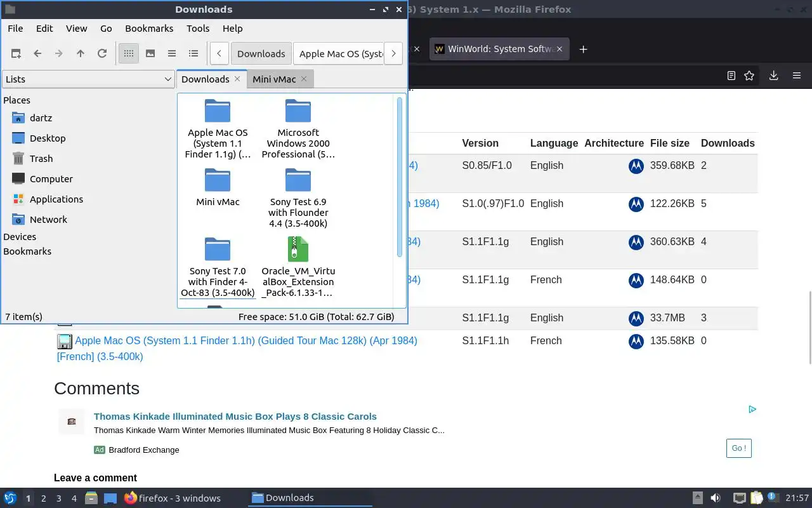
Task: Click Motorola icon in 148.64KB row
Action: [x=636, y=281]
